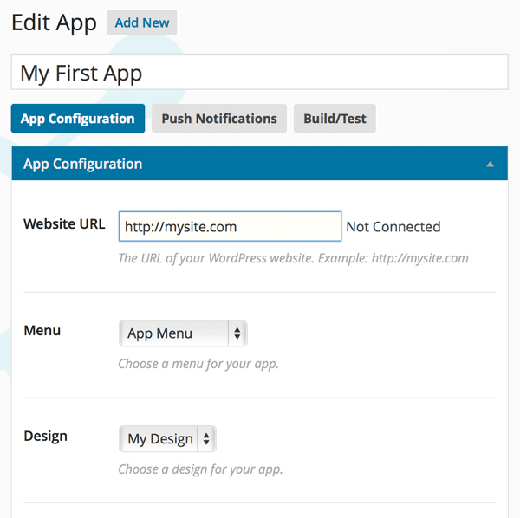The image size is (520, 518).
Task: Open the Build/Test tab
Action: click(335, 118)
